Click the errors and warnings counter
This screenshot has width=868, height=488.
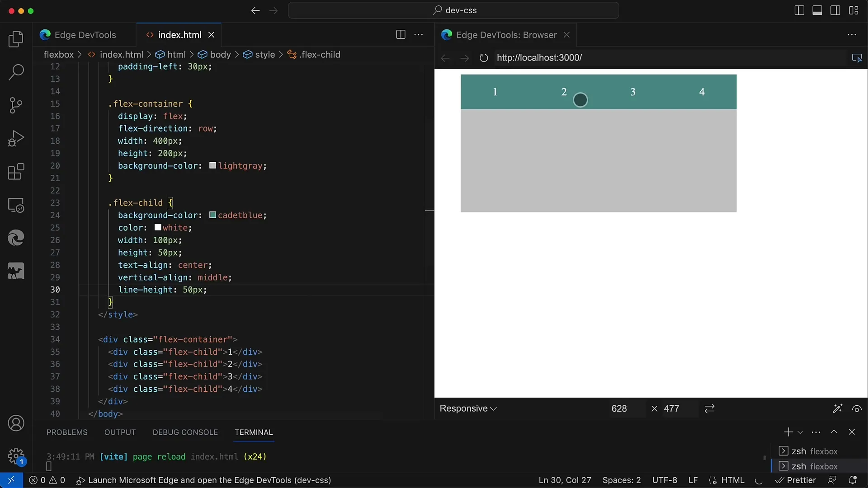(x=47, y=480)
